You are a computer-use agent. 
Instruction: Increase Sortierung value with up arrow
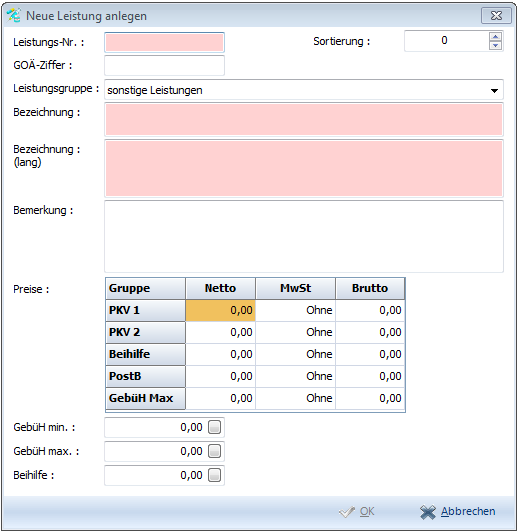click(495, 37)
